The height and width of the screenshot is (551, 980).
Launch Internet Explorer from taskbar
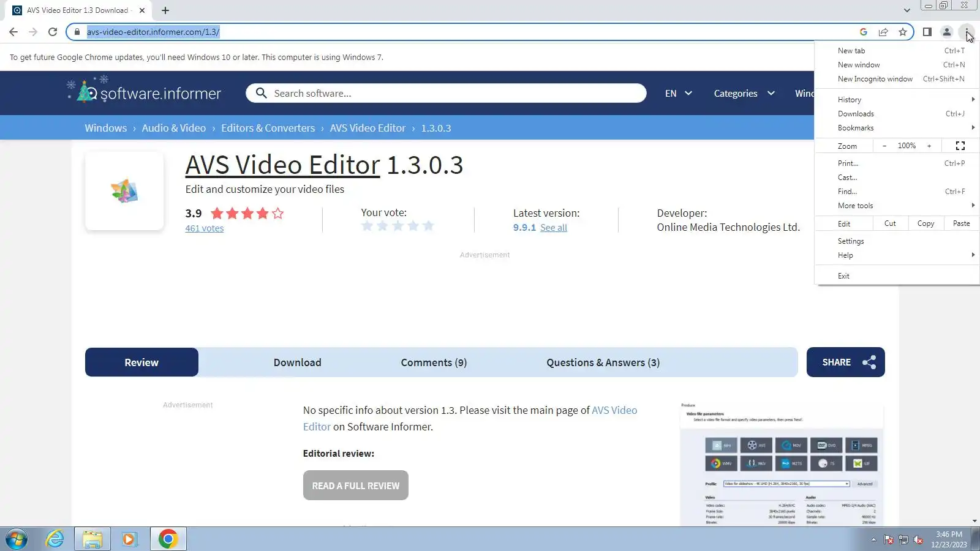click(55, 539)
